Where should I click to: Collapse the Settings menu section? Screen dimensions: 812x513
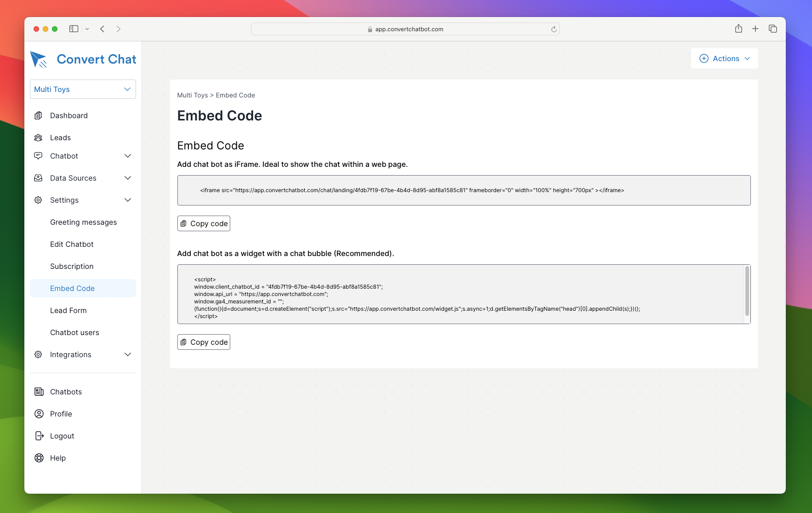click(x=128, y=200)
